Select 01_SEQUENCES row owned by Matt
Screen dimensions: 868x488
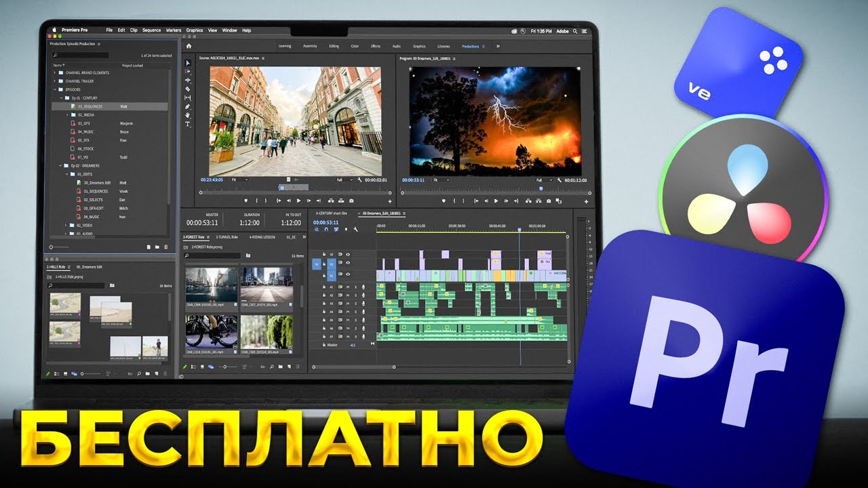(111, 106)
